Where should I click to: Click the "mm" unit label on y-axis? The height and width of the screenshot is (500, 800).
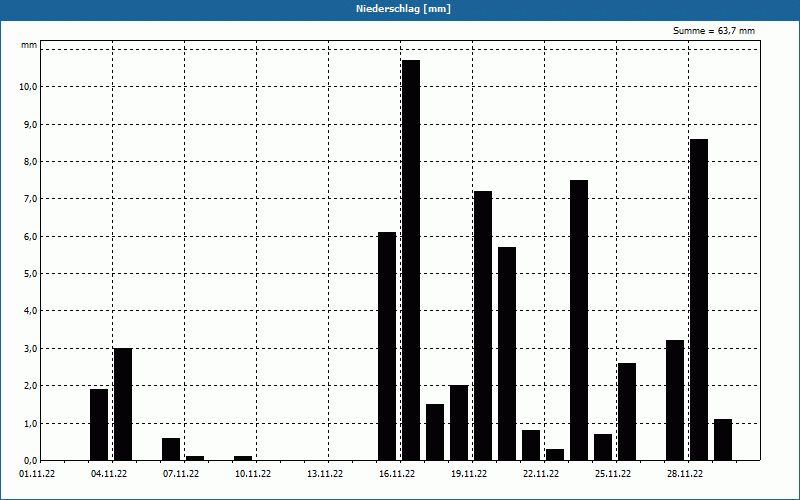[29, 45]
